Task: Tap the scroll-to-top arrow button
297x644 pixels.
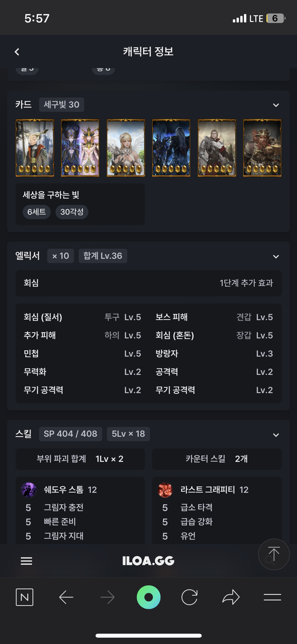Action: pos(274,554)
